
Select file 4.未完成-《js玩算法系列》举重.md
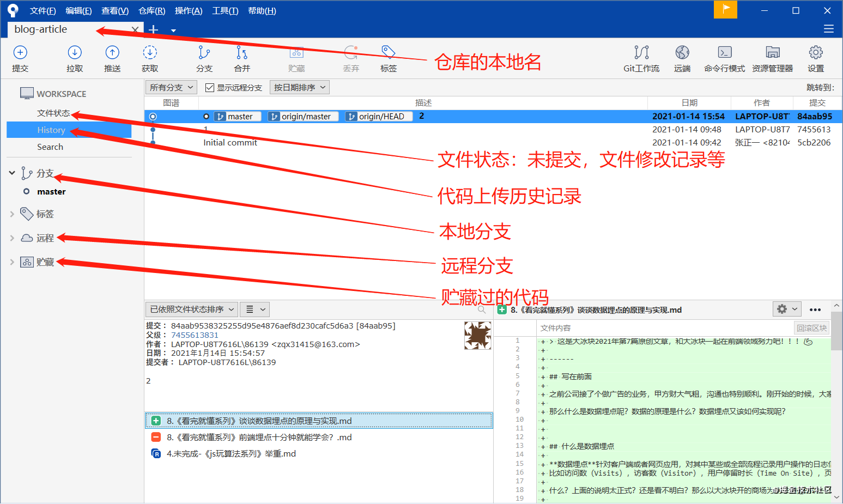coord(319,453)
